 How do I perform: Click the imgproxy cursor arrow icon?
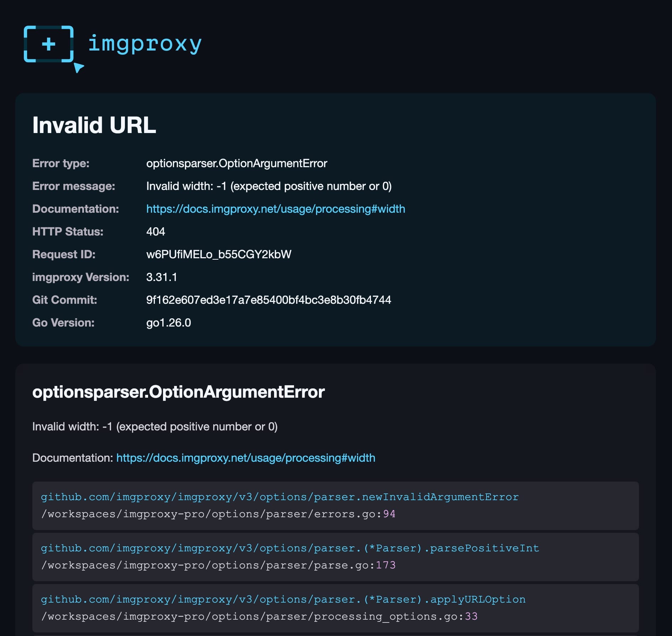click(79, 68)
